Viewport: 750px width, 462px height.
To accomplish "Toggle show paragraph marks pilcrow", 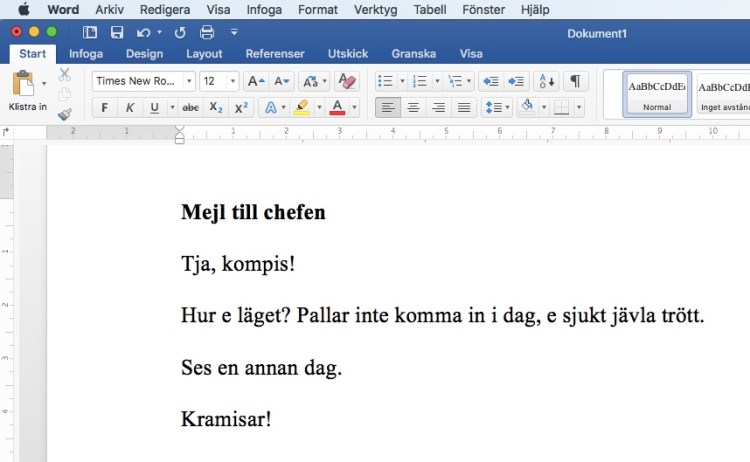I will click(x=575, y=81).
